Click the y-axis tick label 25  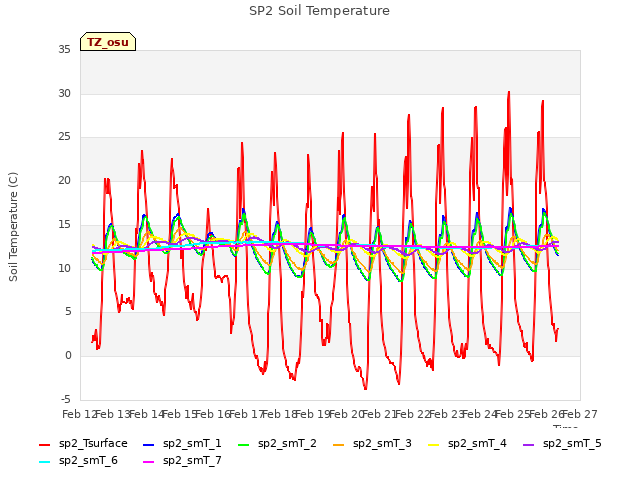pos(64,137)
